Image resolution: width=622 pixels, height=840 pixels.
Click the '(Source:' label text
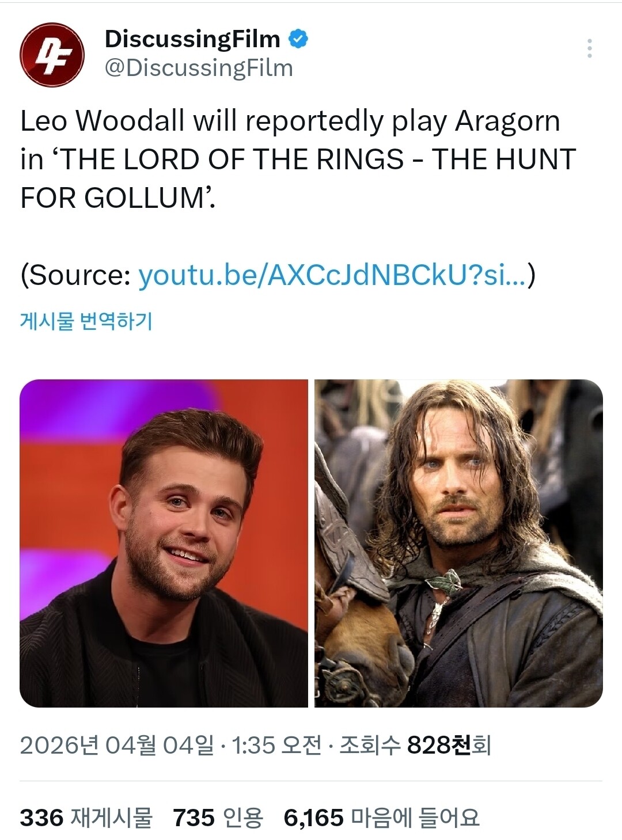[76, 275]
